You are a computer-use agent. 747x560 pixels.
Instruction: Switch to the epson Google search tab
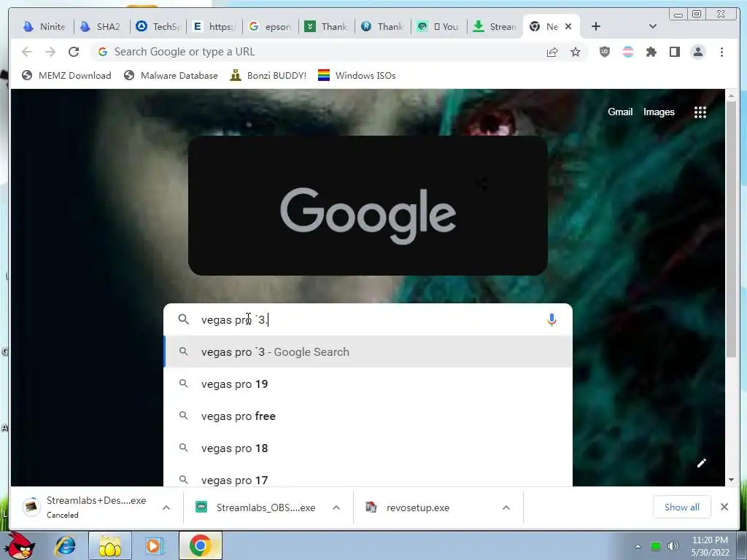[x=270, y=27]
